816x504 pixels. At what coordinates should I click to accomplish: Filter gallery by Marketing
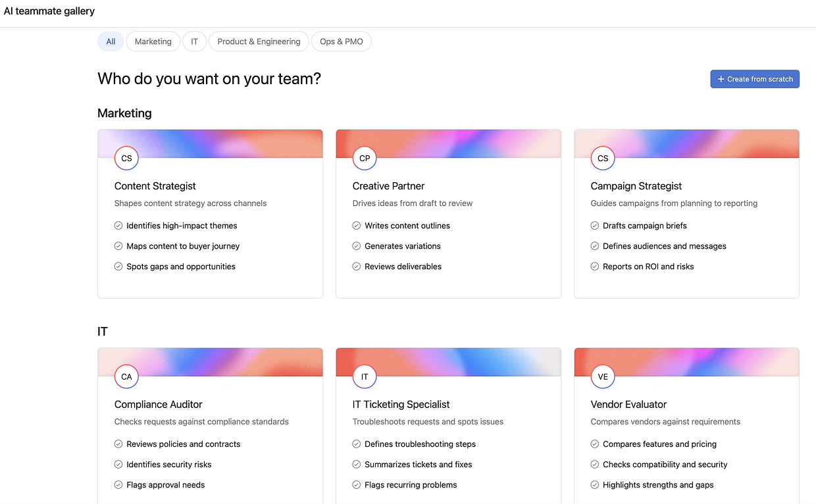(153, 41)
